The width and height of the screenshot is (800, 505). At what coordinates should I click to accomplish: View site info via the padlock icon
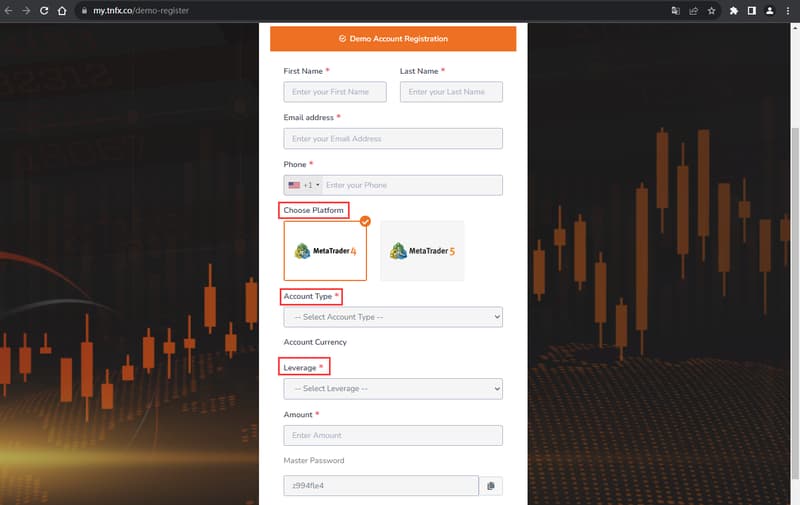(84, 11)
